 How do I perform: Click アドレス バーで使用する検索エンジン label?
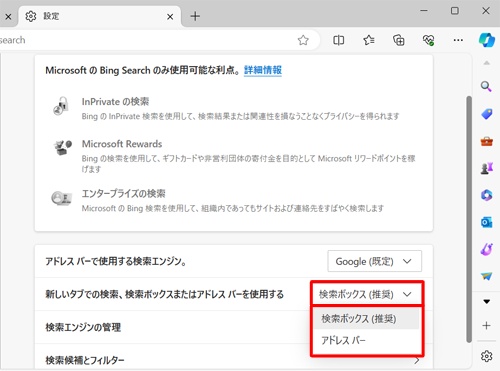[116, 261]
